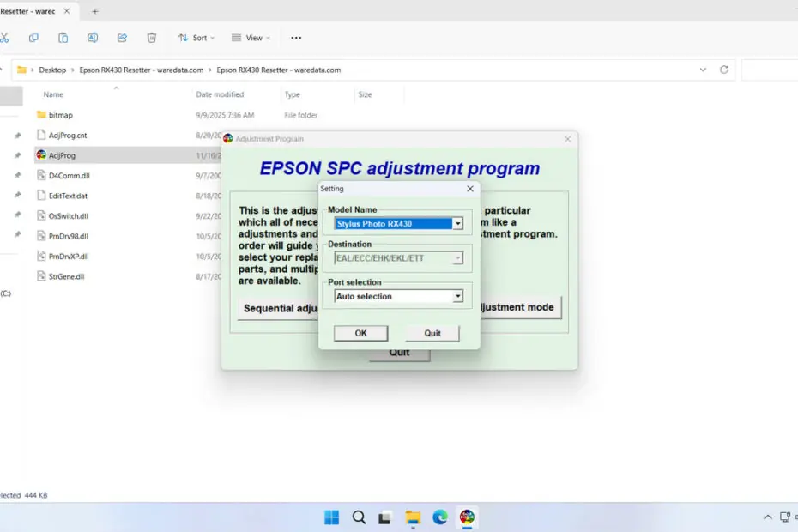Open the Windows Start menu
The height and width of the screenshot is (532, 798).
click(x=331, y=517)
